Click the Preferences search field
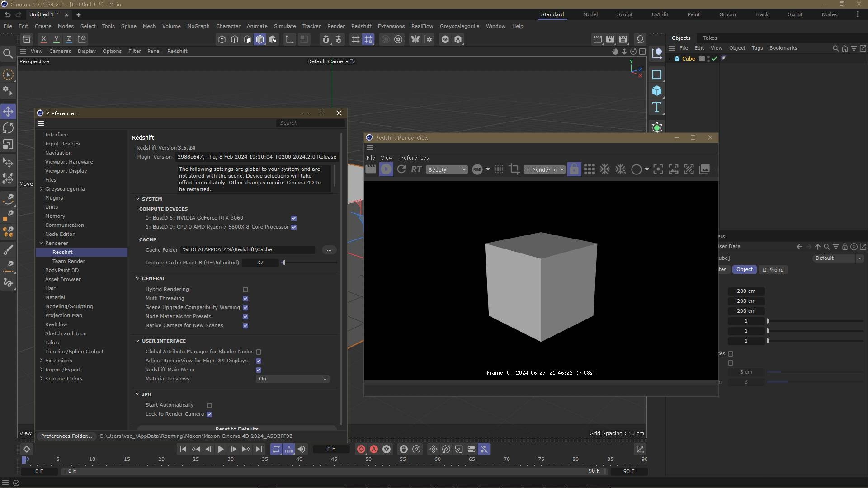This screenshot has height=488, width=868. pos(311,123)
